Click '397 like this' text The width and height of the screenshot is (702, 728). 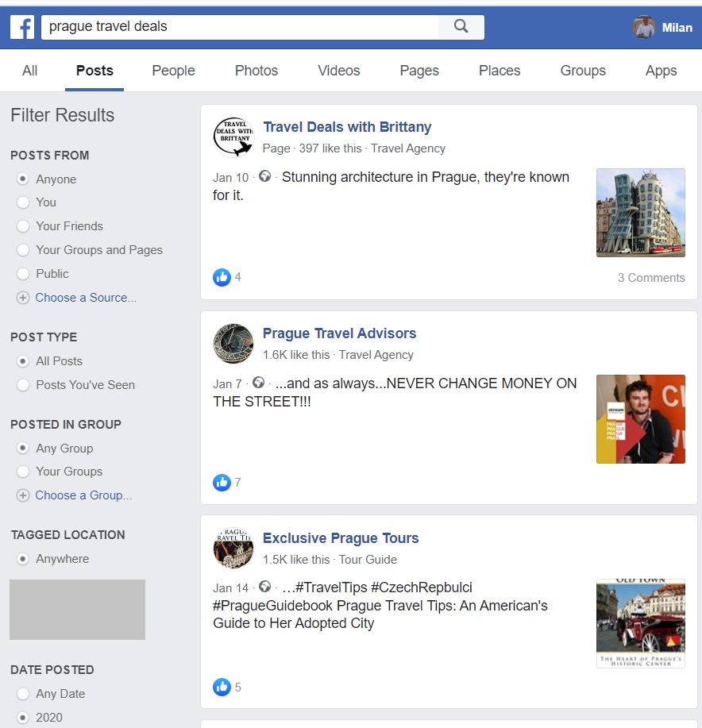330,148
